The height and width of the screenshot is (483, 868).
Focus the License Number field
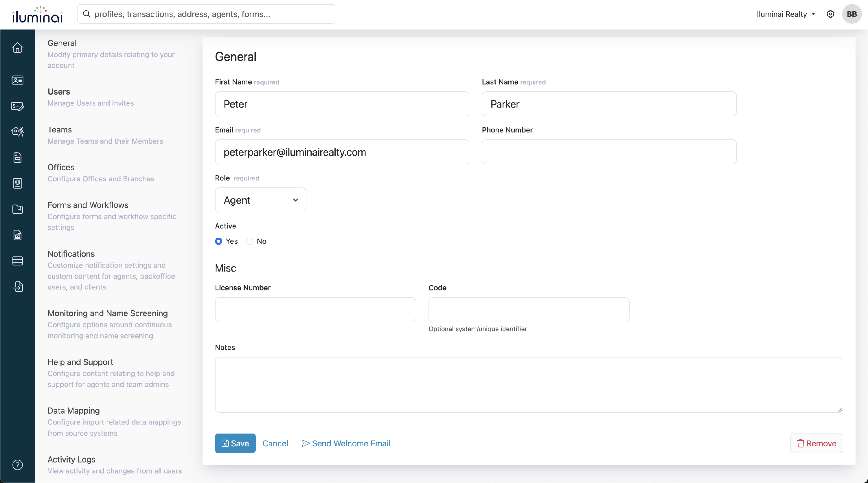click(315, 309)
